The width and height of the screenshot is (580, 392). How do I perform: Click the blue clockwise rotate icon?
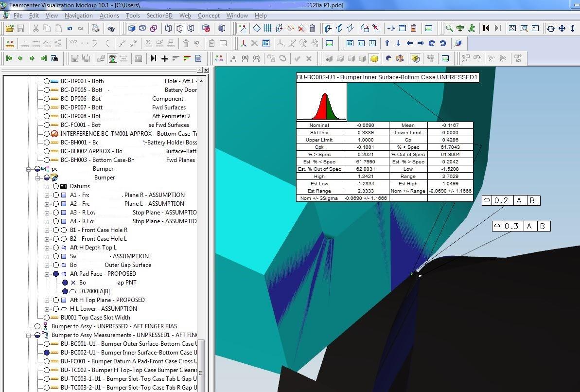(432, 43)
